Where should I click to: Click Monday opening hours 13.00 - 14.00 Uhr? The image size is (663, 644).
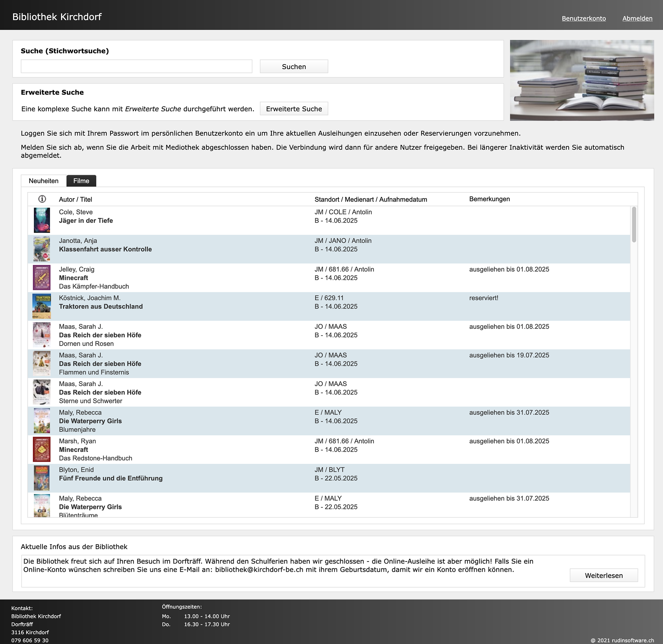tap(207, 616)
